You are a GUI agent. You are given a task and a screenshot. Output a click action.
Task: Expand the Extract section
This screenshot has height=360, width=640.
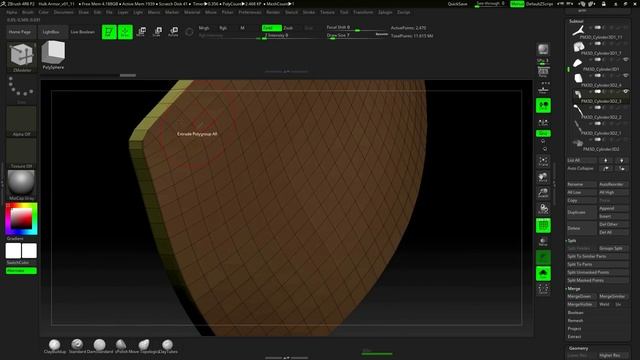coord(574,336)
